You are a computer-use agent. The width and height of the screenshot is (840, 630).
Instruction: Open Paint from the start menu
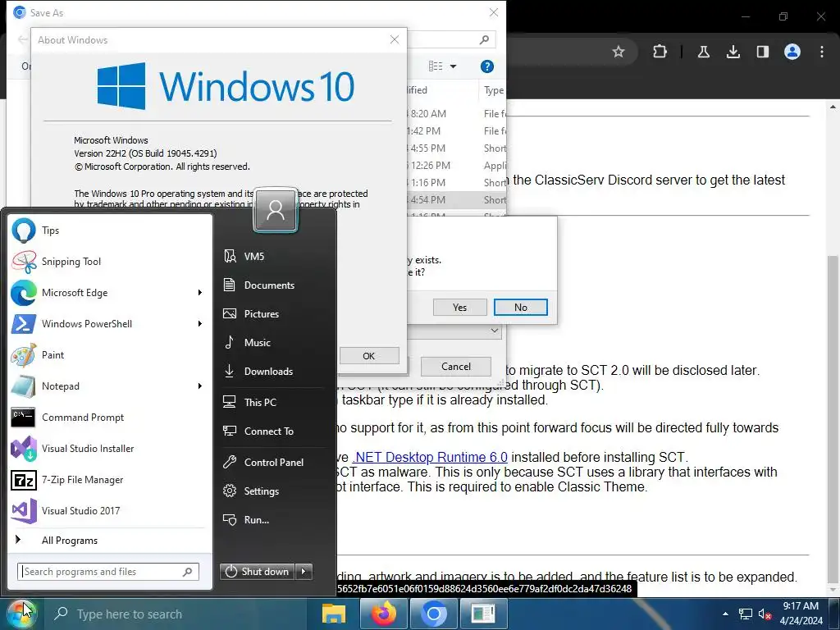(110, 354)
